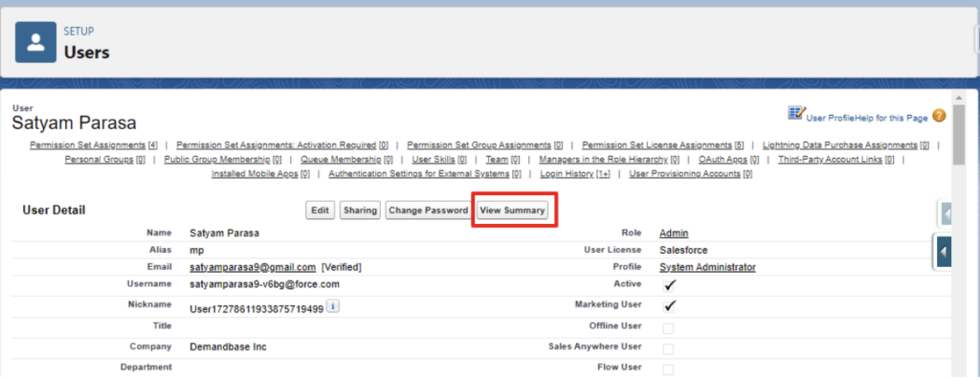980x381 pixels.
Task: Click the vertical scrollbar thumb
Action: (958, 133)
